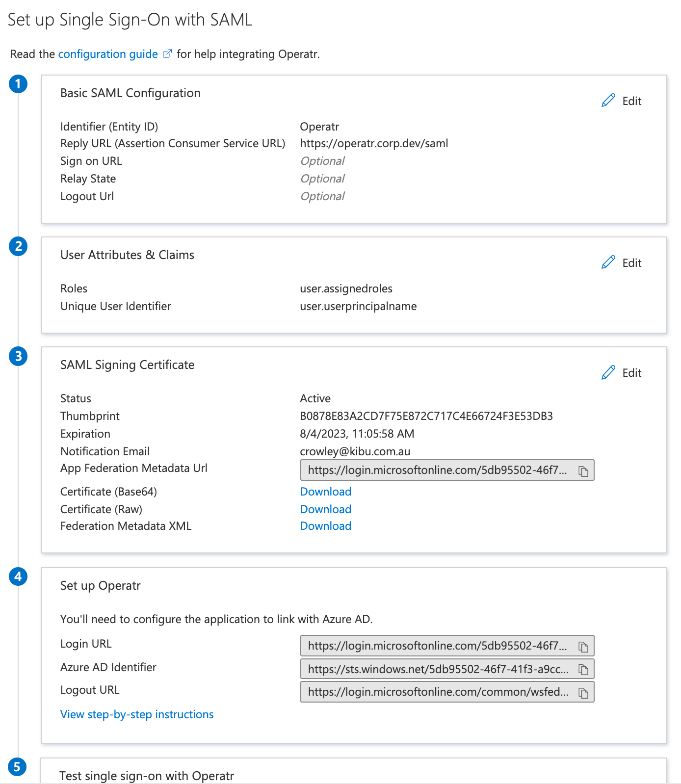Click the user.userprincipalname claim value
681x784 pixels.
pos(359,306)
